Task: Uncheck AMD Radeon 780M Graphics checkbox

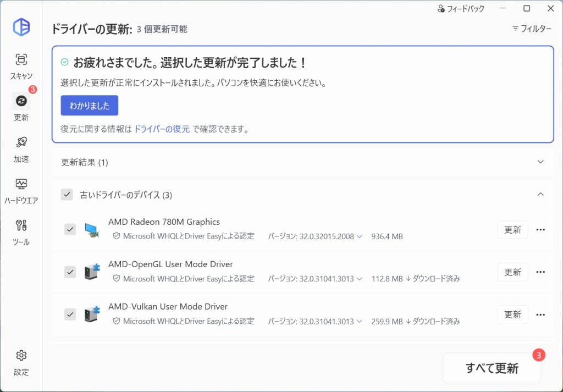Action: (x=70, y=229)
